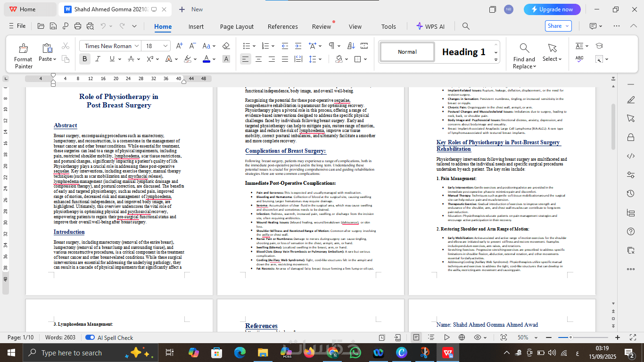
Task: Center align the paragraph
Action: point(258,59)
